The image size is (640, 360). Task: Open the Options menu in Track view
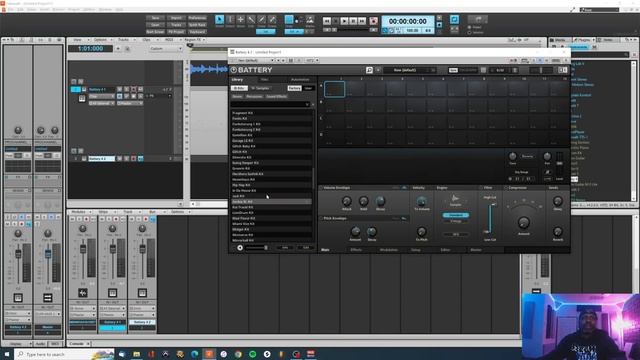pyautogui.click(x=100, y=40)
